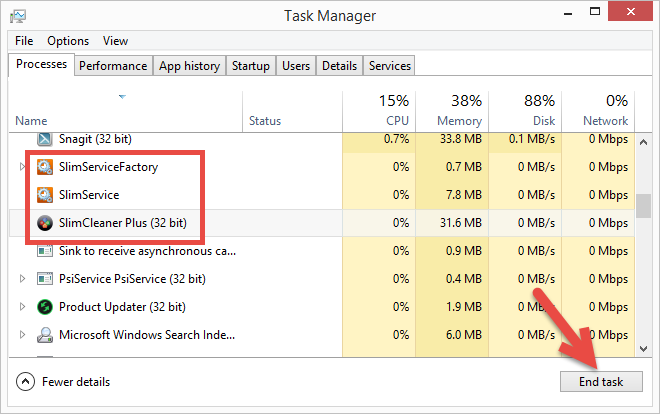
Task: Open the Options menu
Action: coord(68,41)
